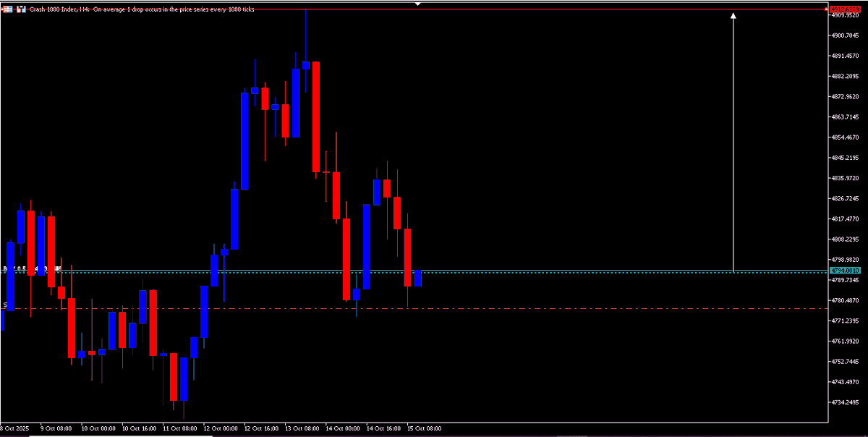
Task: Click price scale value 4835.9720
Action: coord(846,178)
